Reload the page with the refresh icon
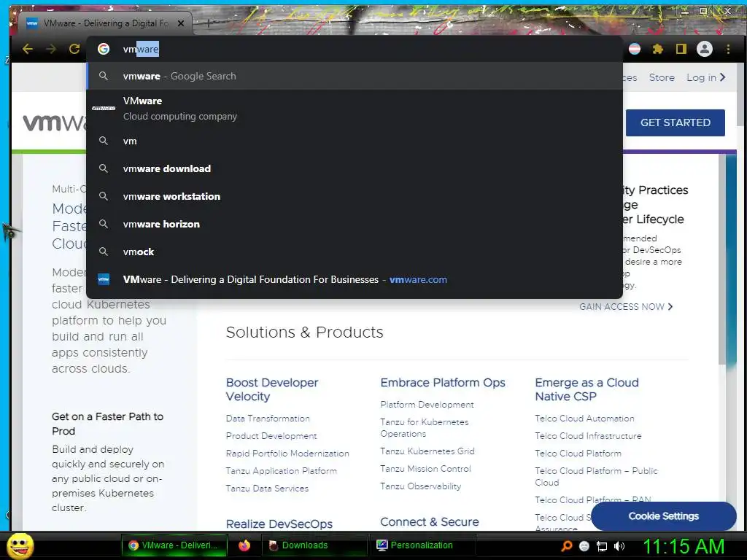The height and width of the screenshot is (560, 747). 74,49
